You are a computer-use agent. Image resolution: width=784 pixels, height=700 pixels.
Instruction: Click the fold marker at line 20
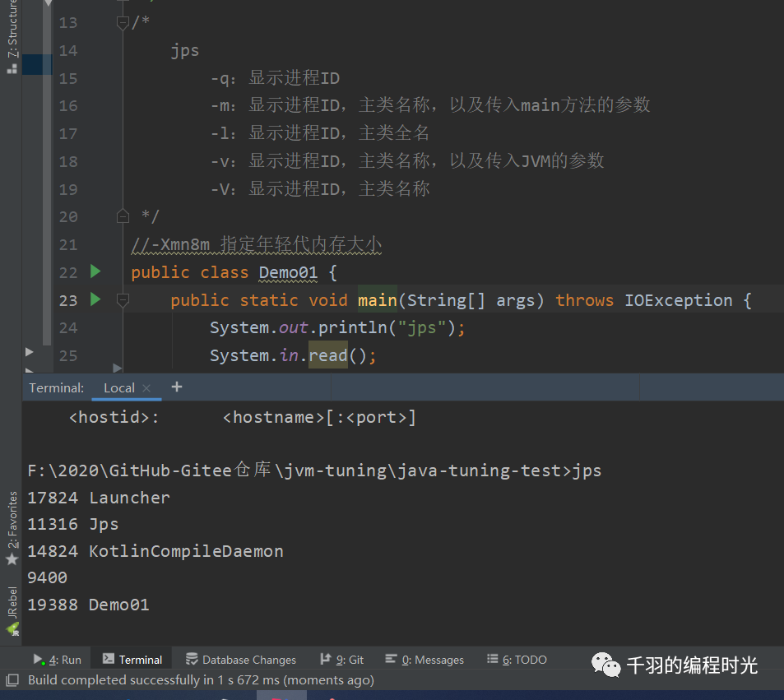pyautogui.click(x=122, y=216)
